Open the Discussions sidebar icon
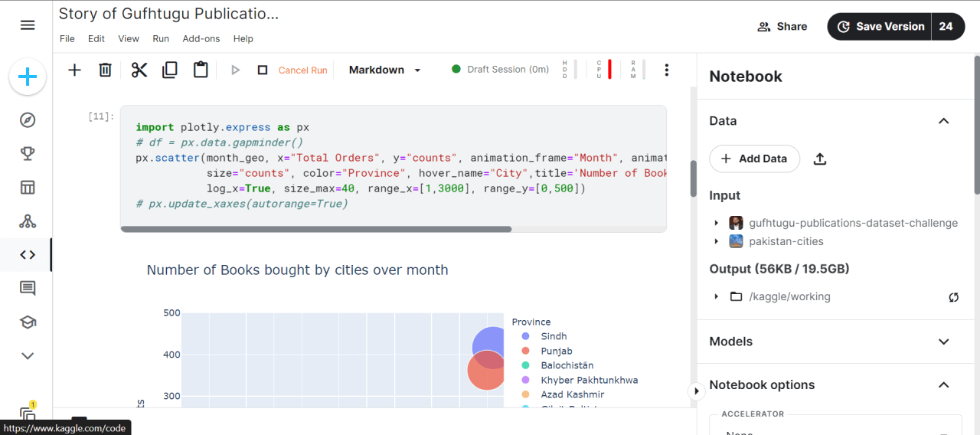980x435 pixels. point(28,289)
